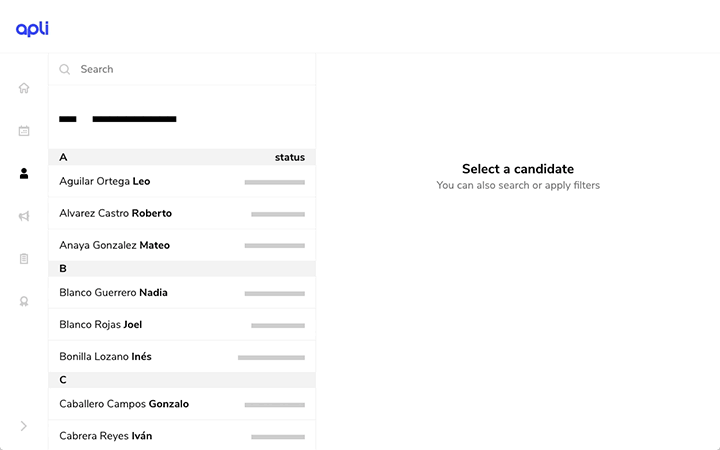Select candidate Blanco Rojas Joel

point(182,325)
